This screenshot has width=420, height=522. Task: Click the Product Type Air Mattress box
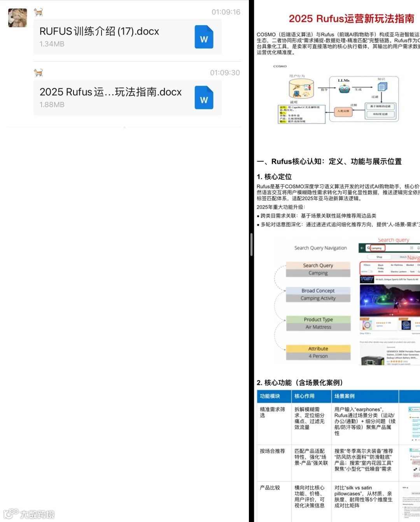[x=318, y=323]
